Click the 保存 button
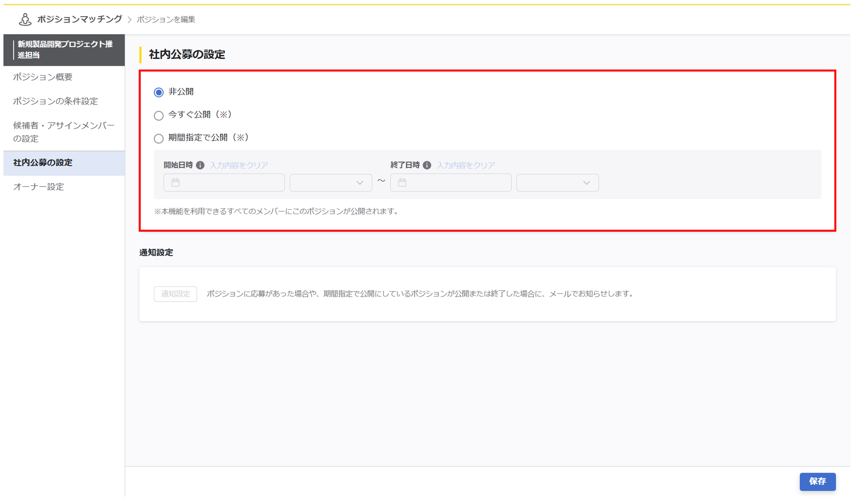852x504 pixels. coord(817,481)
